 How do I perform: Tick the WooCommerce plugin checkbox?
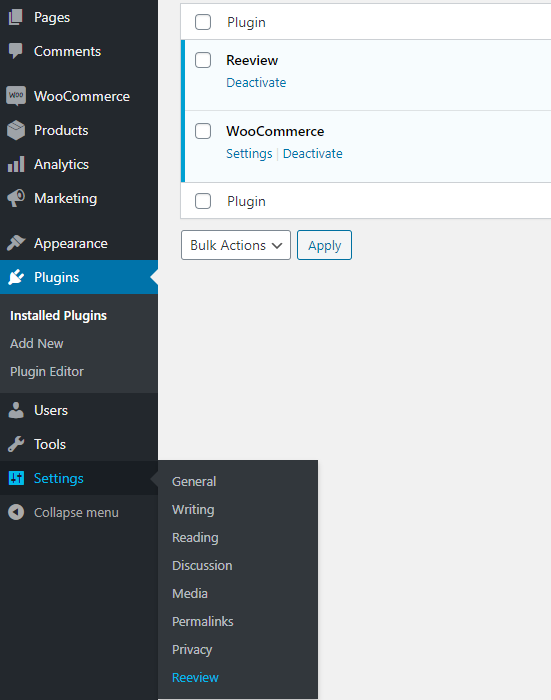(203, 131)
